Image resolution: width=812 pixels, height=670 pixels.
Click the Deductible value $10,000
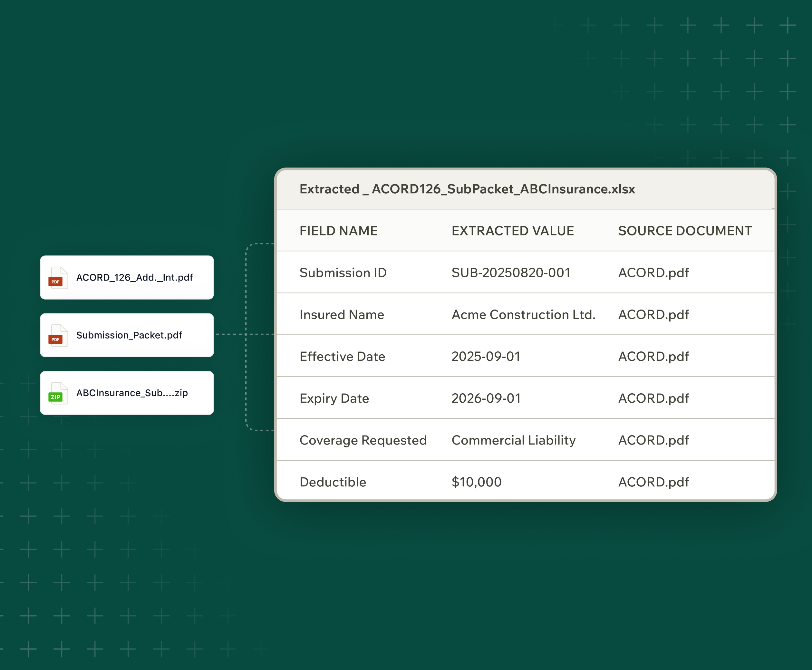(x=476, y=482)
